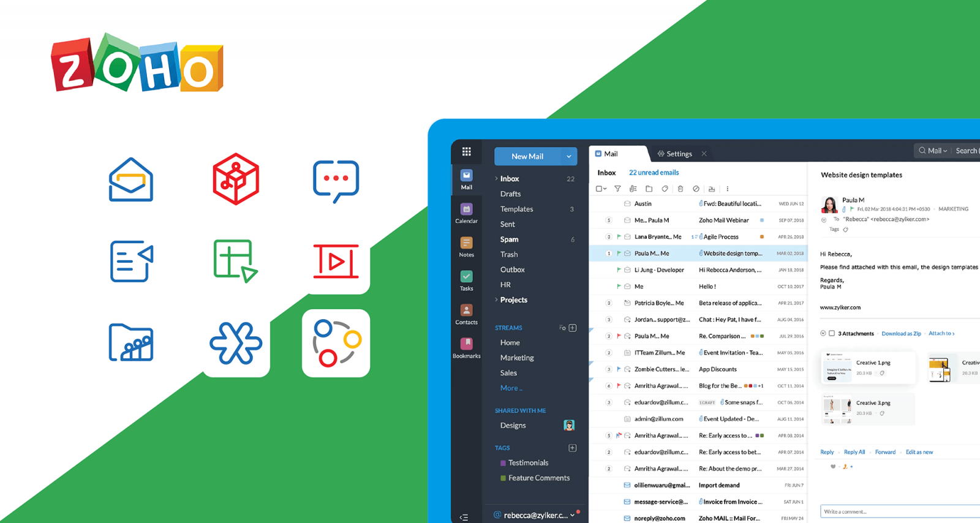Open the Mail module in sidebar
980x523 pixels.
coord(466,179)
